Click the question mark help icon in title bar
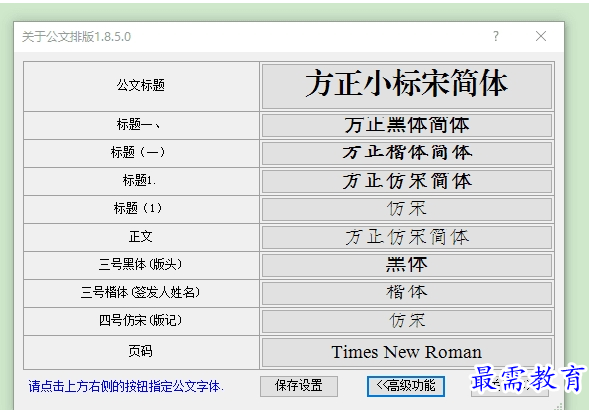This screenshot has width=593, height=410. click(x=496, y=36)
